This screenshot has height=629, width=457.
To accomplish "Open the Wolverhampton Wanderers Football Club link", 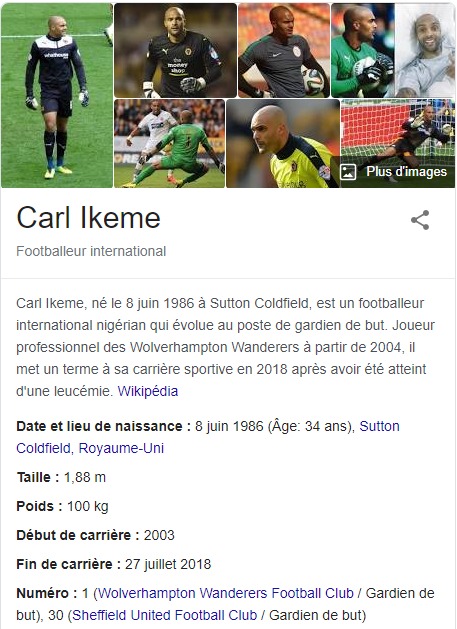I will (x=226, y=593).
